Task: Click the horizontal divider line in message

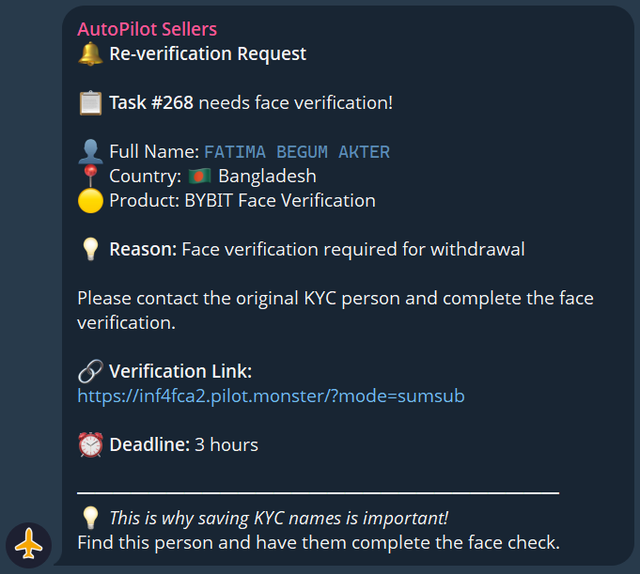Action: coord(318,493)
